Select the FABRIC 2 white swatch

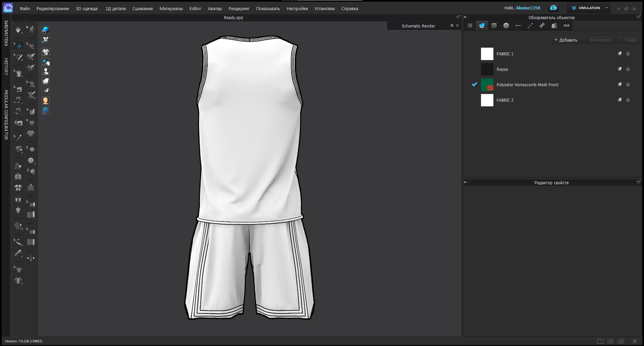tap(487, 100)
